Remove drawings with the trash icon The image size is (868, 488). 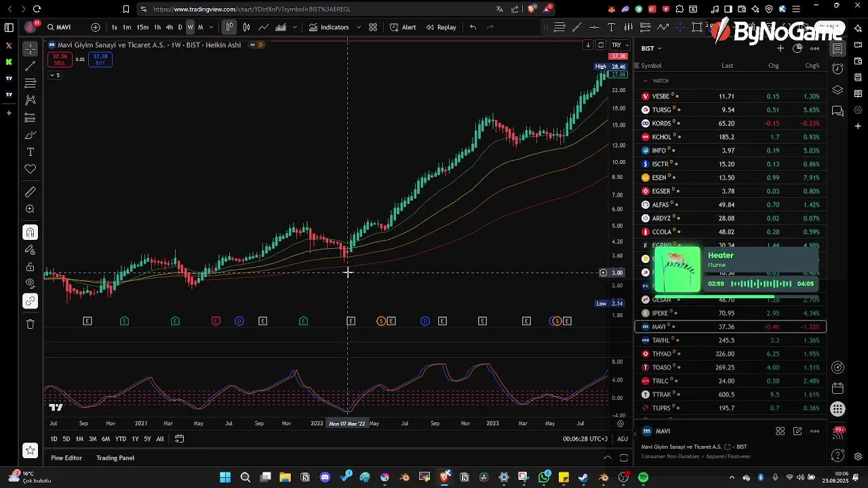point(30,324)
